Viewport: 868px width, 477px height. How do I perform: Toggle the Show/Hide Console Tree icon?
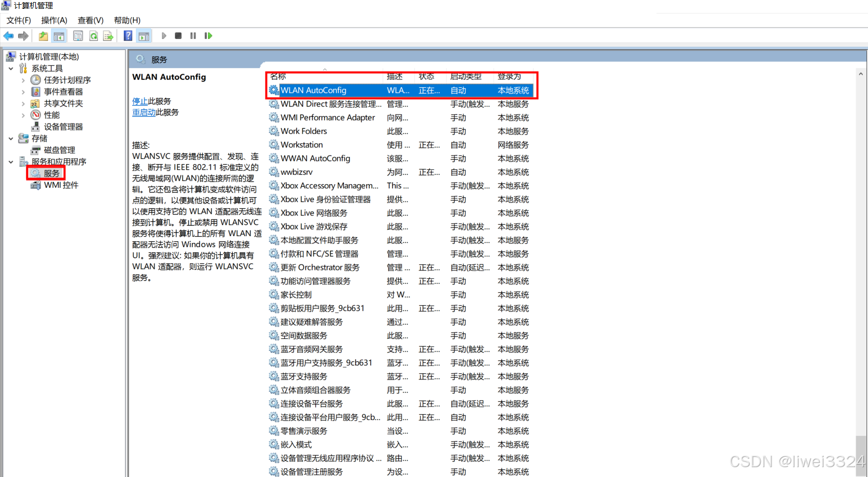[59, 36]
